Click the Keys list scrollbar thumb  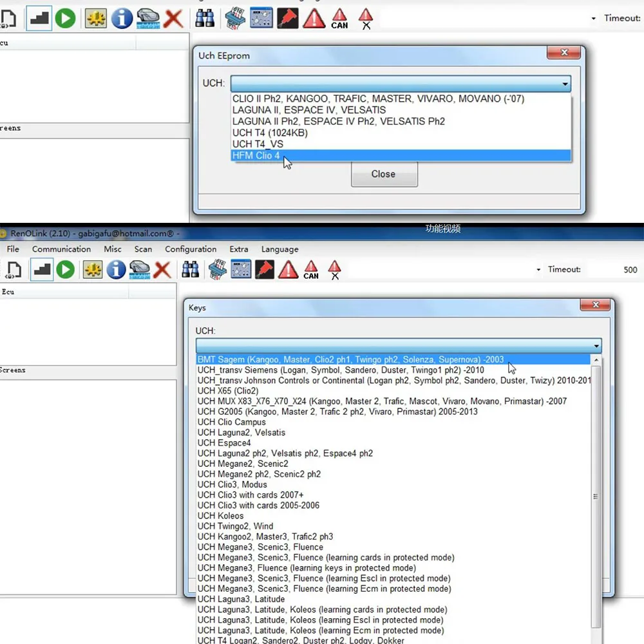coord(596,496)
